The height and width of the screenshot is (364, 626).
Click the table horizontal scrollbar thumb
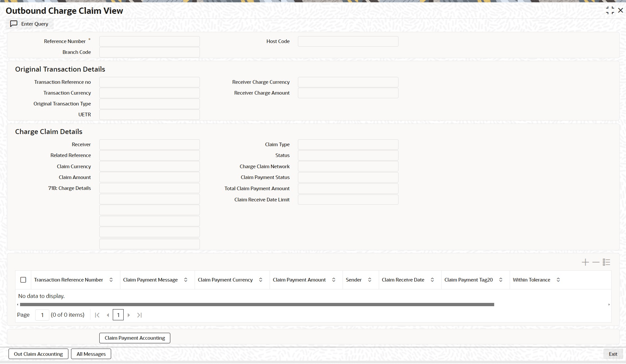(257, 305)
